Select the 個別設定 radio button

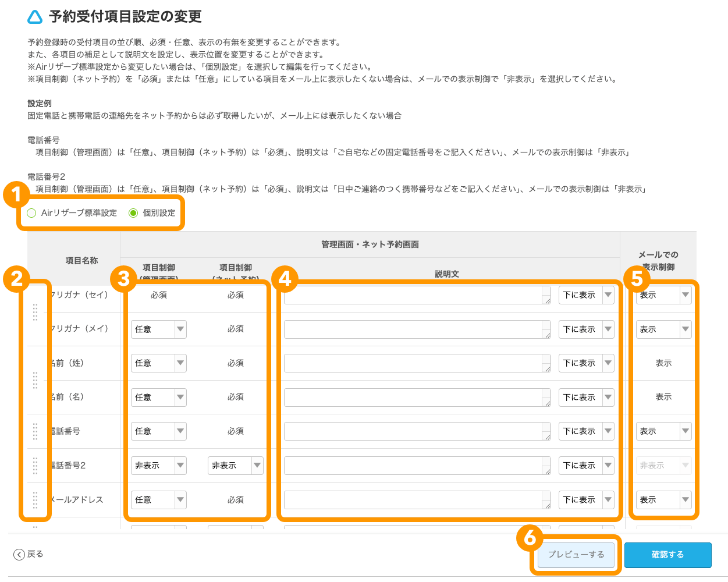pyautogui.click(x=133, y=213)
